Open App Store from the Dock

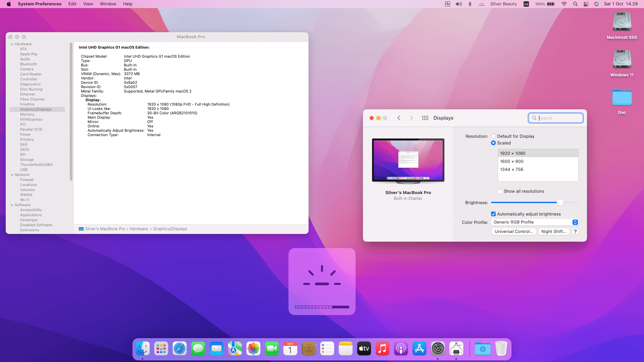pyautogui.click(x=419, y=349)
